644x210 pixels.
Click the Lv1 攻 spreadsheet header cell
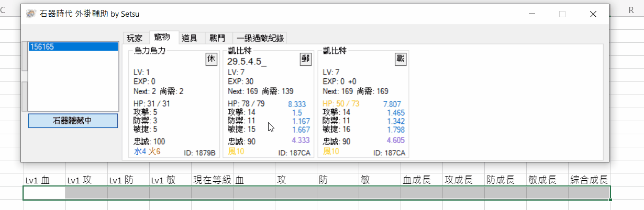click(x=86, y=180)
